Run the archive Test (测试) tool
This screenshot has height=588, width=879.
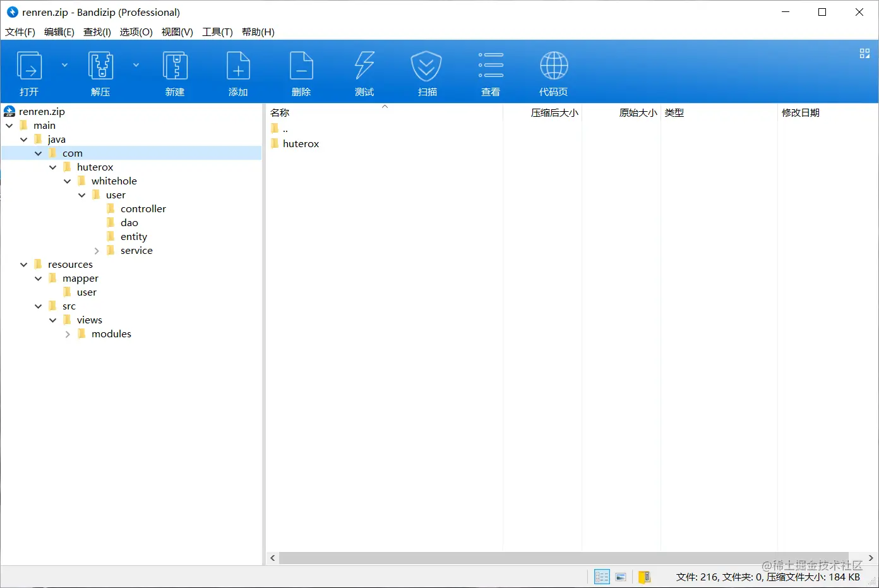pyautogui.click(x=364, y=66)
